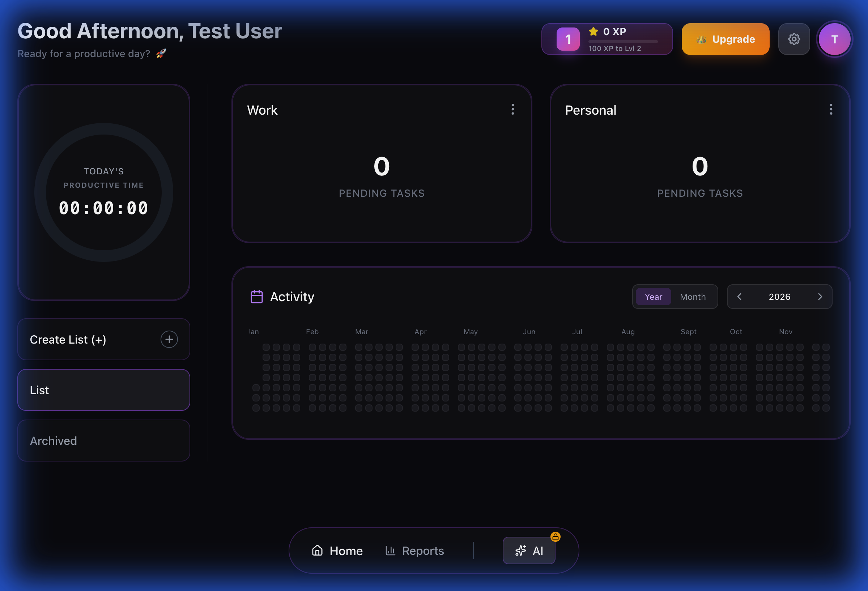Click the Personal list card
The width and height of the screenshot is (868, 591).
[x=700, y=163]
